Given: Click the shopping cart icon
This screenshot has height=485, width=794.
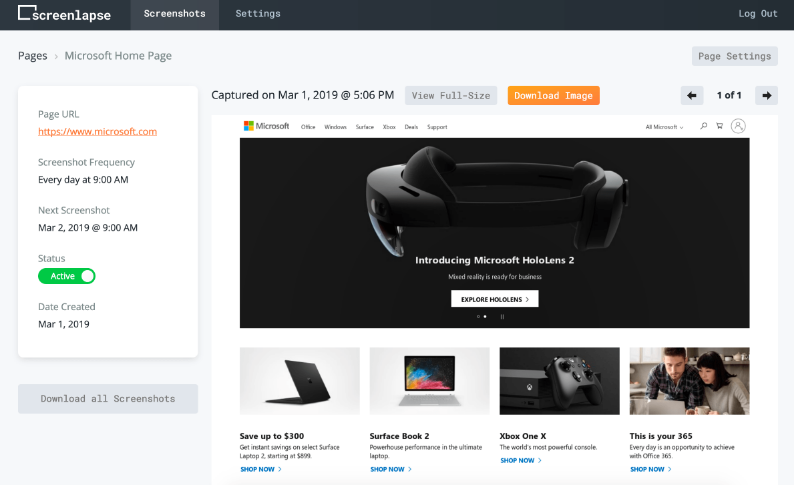Looking at the screenshot, I should point(719,126).
